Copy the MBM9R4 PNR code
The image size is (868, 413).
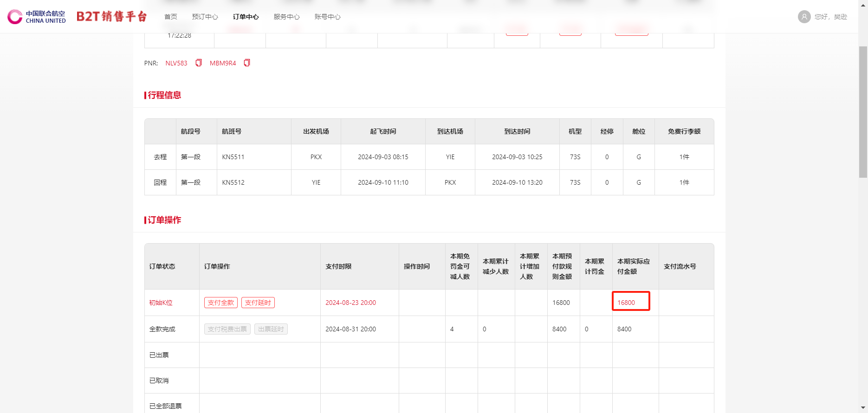point(247,63)
